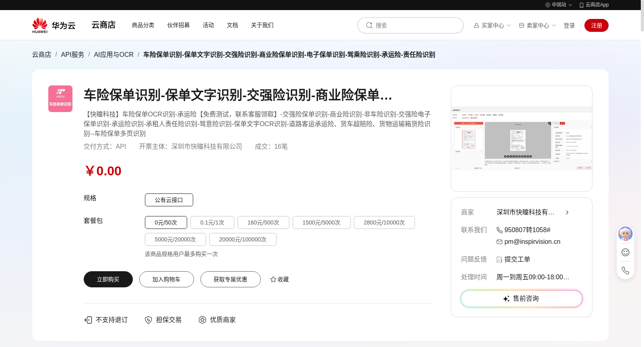
Task: Click the 优质商家 badge icon
Action: pos(202,320)
